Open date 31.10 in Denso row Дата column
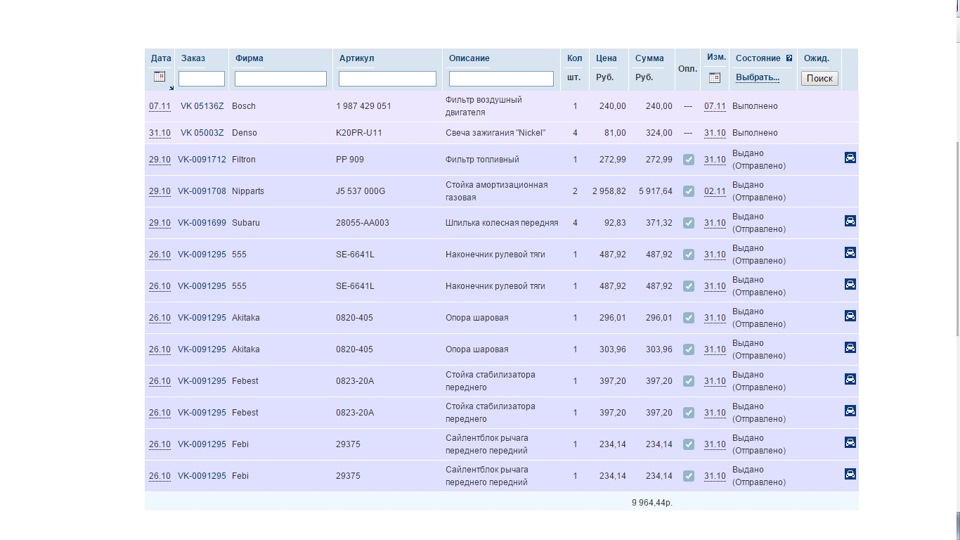 (x=160, y=133)
